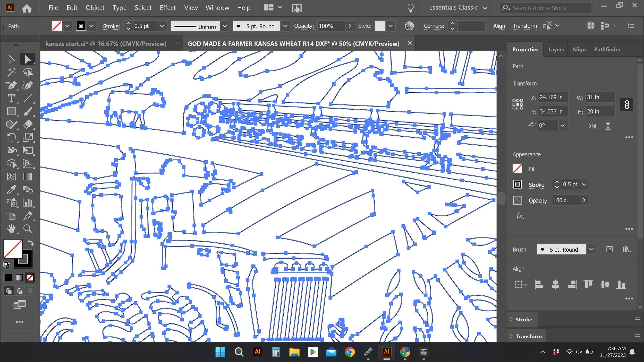Select the Lasso tool
The image size is (644, 362).
click(28, 72)
